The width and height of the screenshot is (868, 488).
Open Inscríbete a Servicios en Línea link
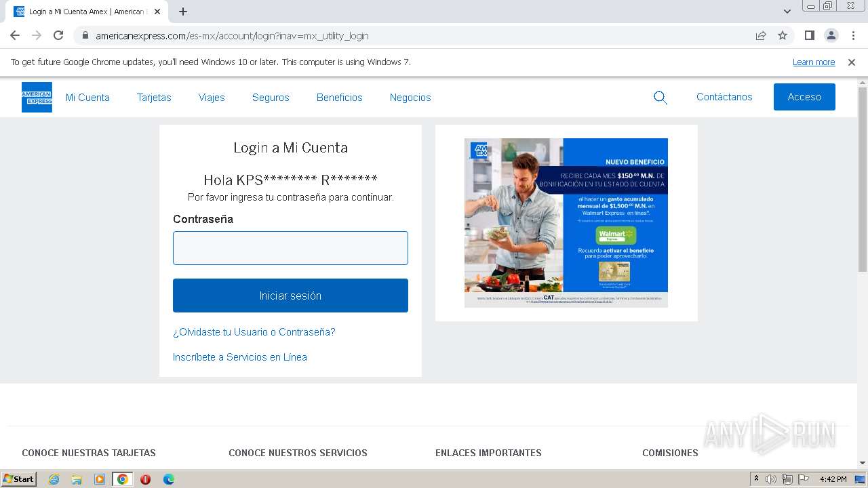pos(240,357)
